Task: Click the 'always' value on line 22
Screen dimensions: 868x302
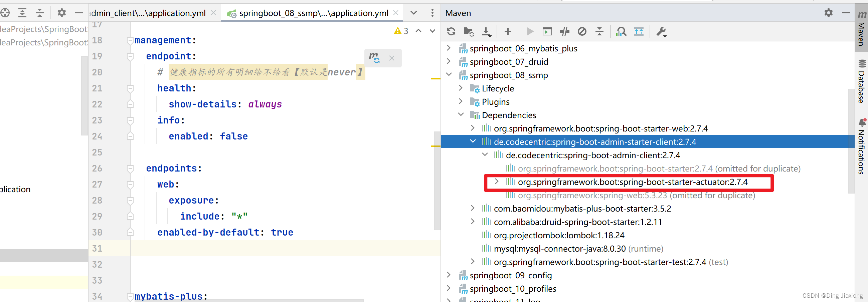Action: coord(265,104)
